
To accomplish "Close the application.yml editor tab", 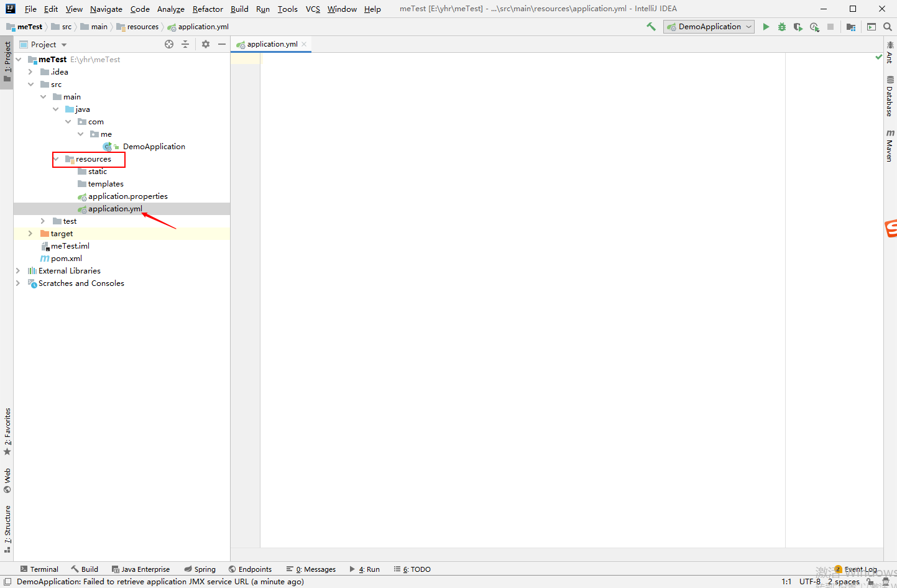I will pos(304,44).
